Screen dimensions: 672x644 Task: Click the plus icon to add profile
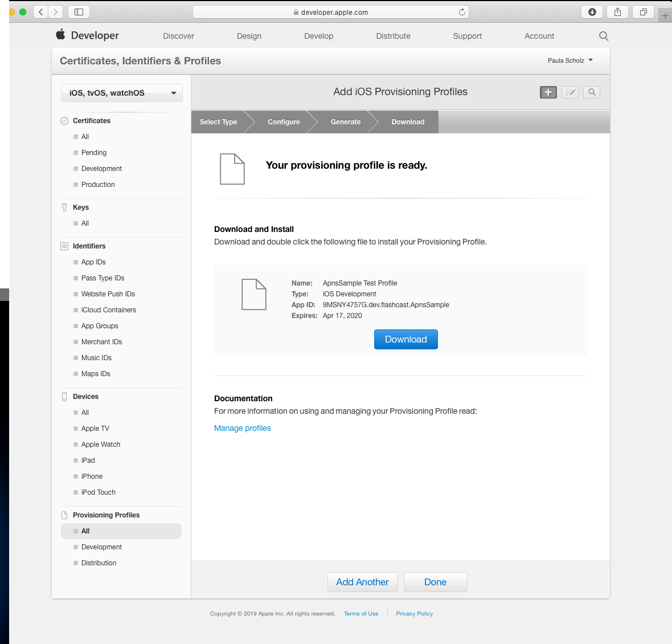pyautogui.click(x=548, y=92)
